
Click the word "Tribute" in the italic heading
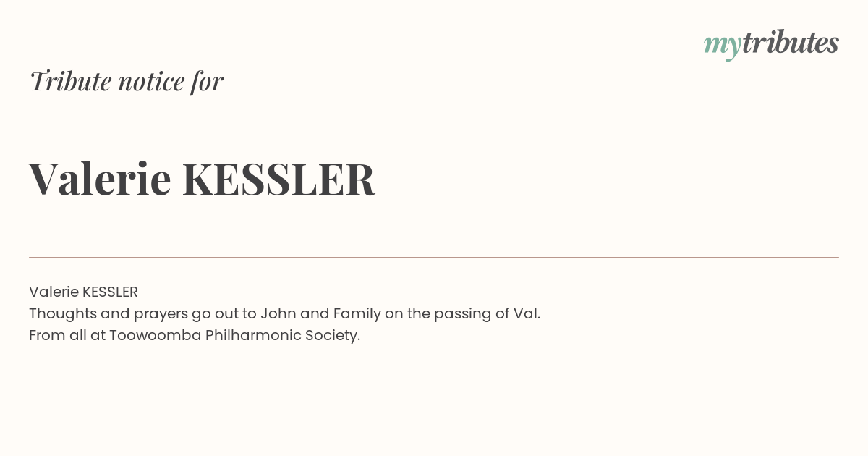click(x=70, y=81)
